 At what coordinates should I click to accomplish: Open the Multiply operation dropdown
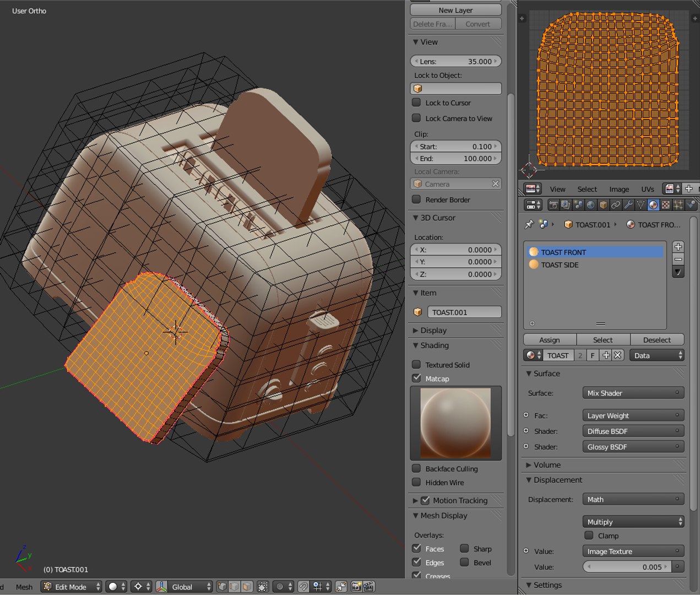coord(633,521)
